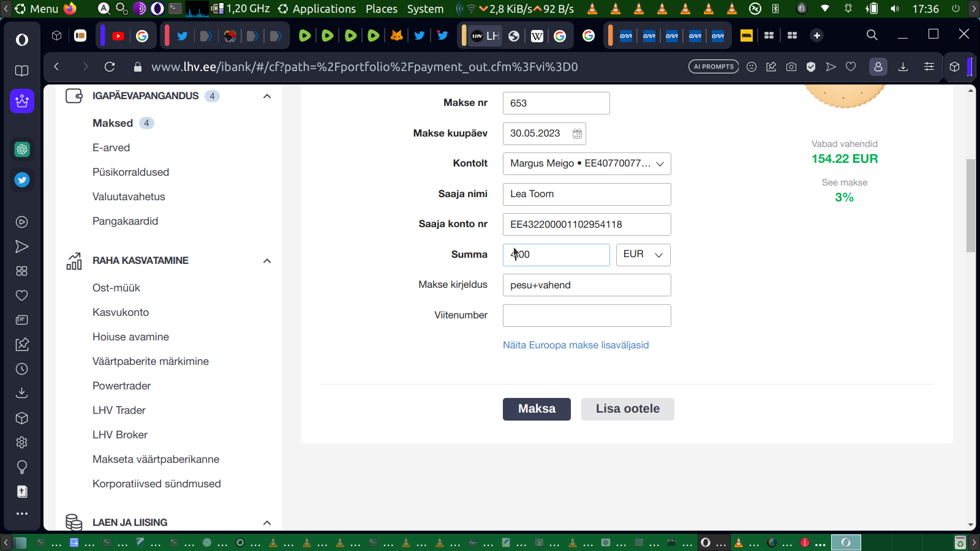Click the Saaja konto nr field
This screenshot has width=980, height=551.
click(x=587, y=224)
